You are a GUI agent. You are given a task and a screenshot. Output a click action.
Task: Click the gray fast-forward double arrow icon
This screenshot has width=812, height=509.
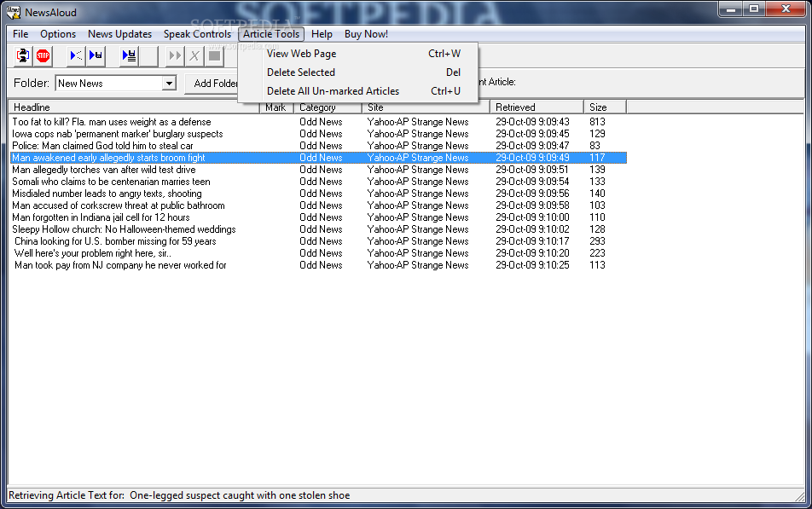[175, 55]
